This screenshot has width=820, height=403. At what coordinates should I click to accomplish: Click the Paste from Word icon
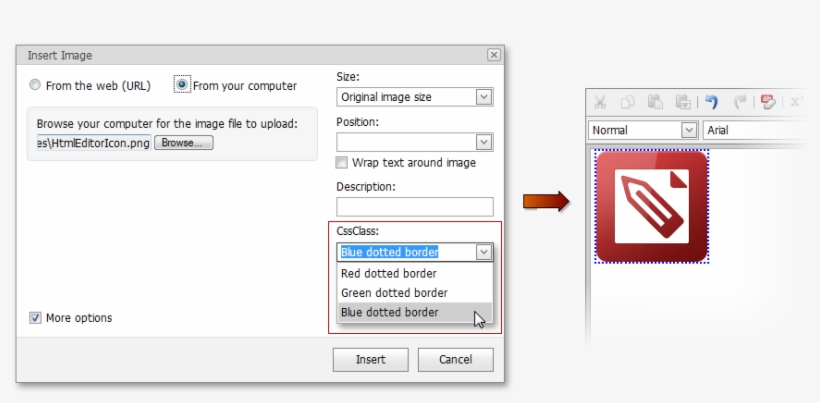tap(684, 102)
